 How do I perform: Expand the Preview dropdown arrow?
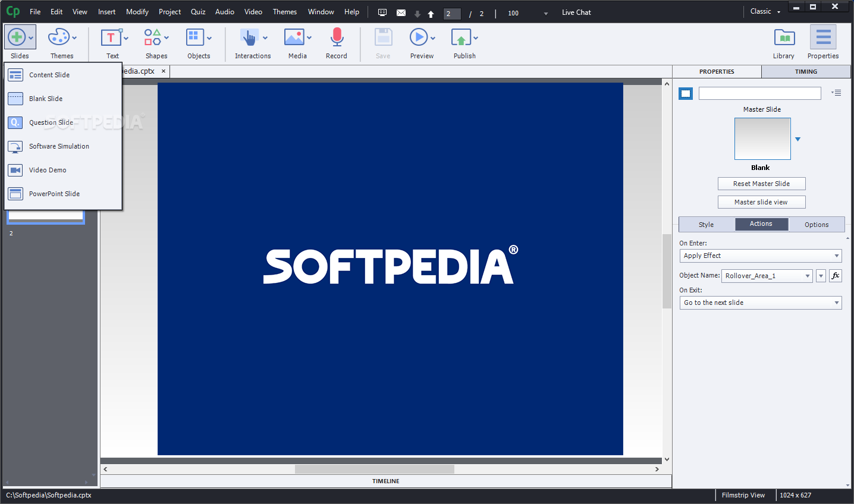pos(433,38)
